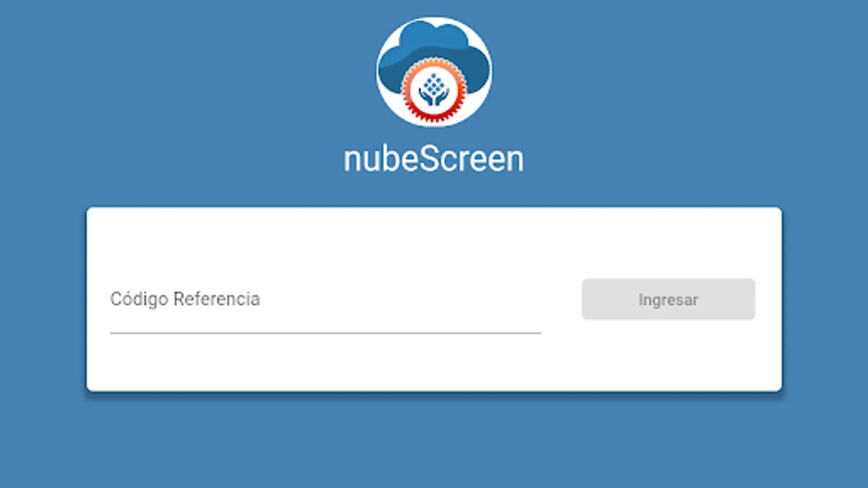
Task: Click the nubeScreen title text
Action: click(433, 159)
